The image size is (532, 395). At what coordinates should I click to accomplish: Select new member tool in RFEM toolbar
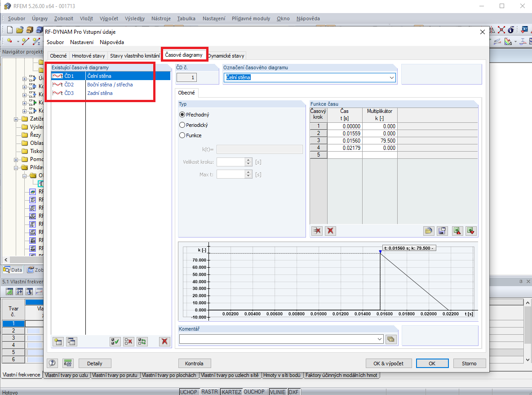tap(36, 41)
